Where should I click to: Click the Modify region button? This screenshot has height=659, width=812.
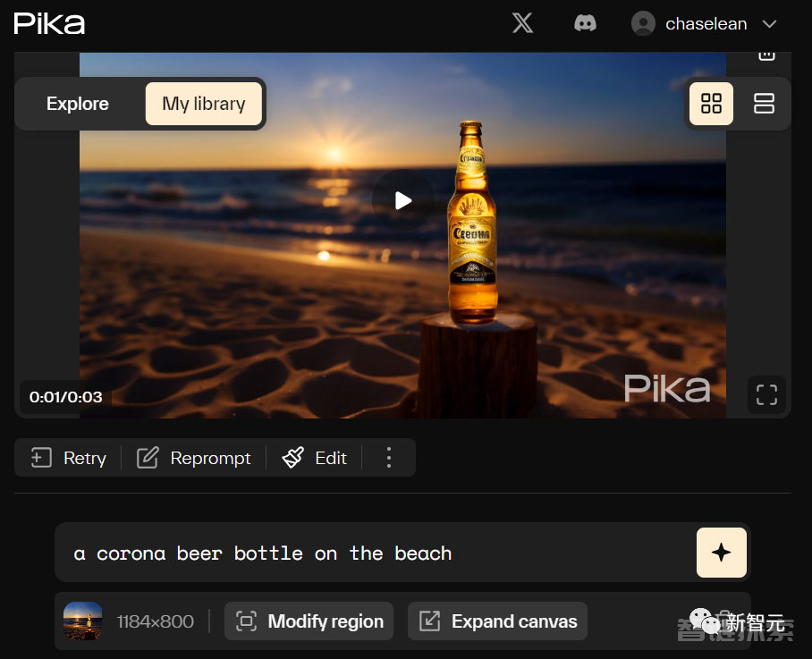click(x=309, y=621)
